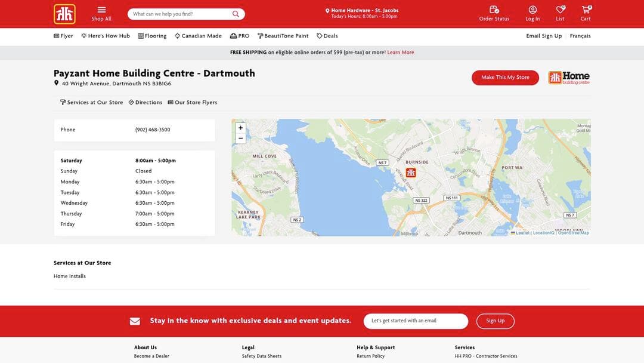Zoom in on the map with plus control
644x363 pixels.
pyautogui.click(x=240, y=127)
